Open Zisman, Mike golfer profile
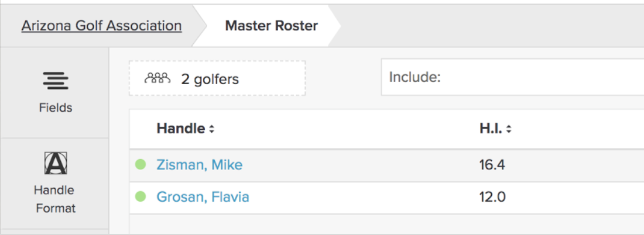Image resolution: width=644 pixels, height=235 pixels. click(x=199, y=165)
